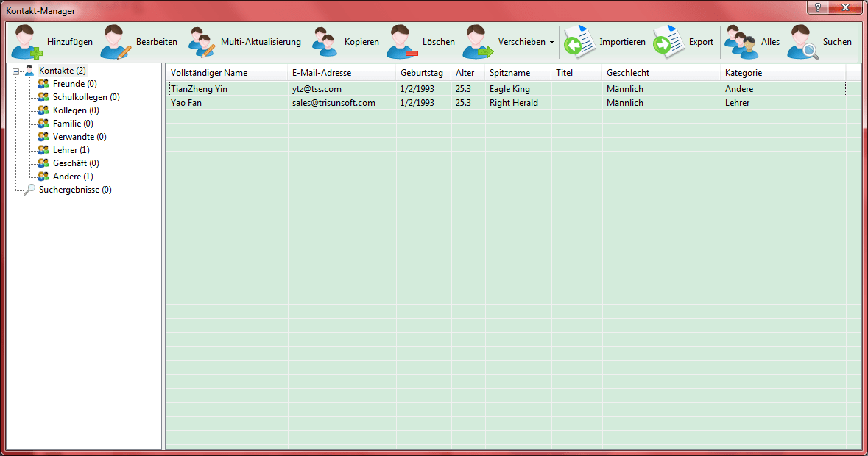Screen dimensions: 868x456
Task: Click the Lehrer group icon
Action: click(x=43, y=150)
